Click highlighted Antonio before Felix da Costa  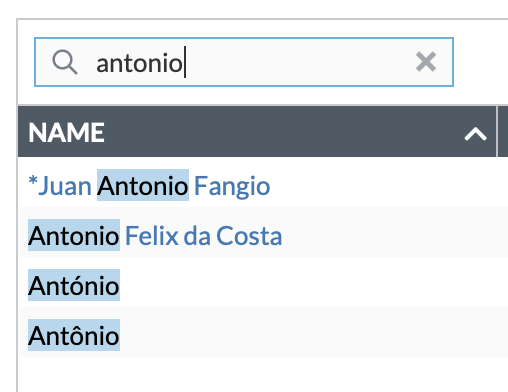tap(74, 235)
